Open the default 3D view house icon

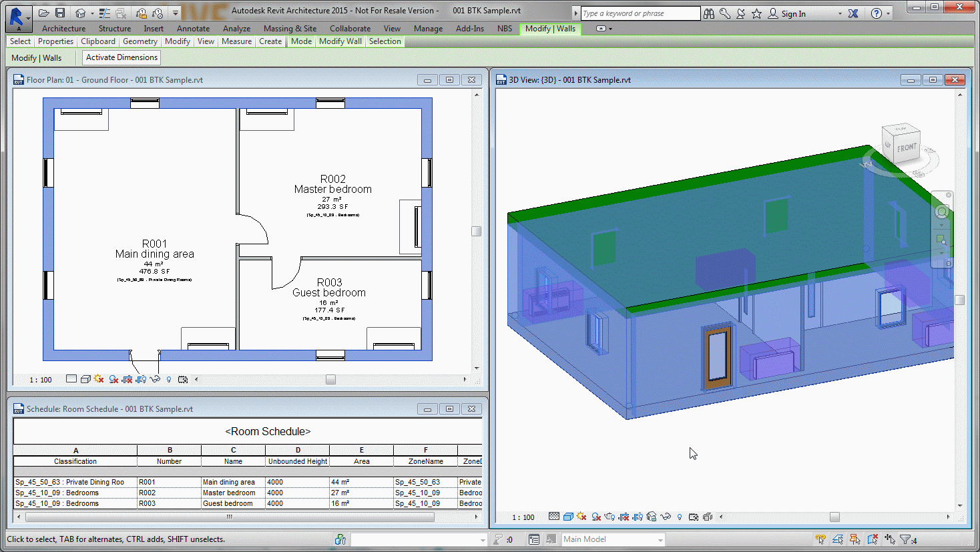pos(81,13)
